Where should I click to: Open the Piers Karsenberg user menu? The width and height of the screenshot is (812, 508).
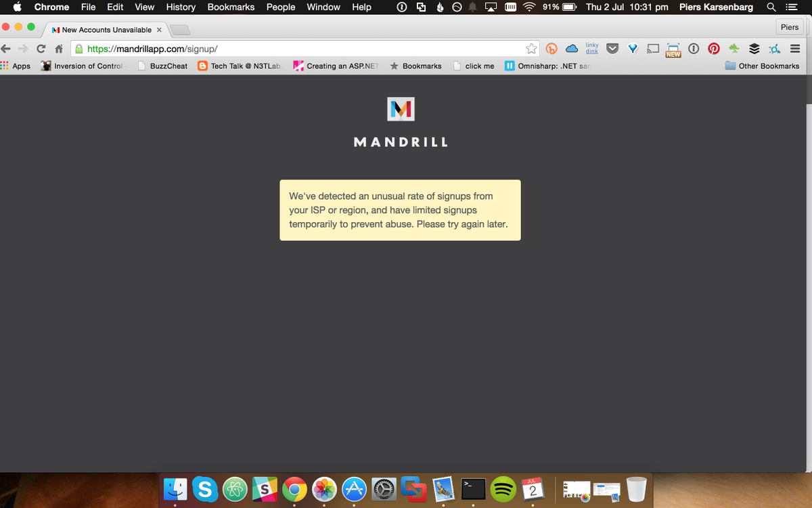point(716,7)
